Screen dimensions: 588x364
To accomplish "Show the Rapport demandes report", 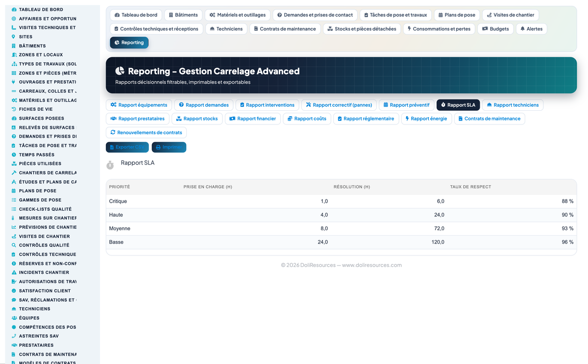I will click(x=203, y=105).
